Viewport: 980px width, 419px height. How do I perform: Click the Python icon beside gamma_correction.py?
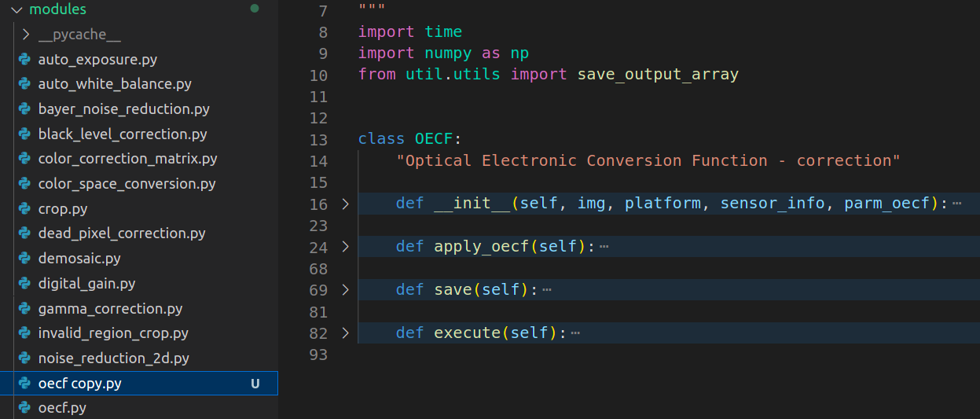[24, 309]
